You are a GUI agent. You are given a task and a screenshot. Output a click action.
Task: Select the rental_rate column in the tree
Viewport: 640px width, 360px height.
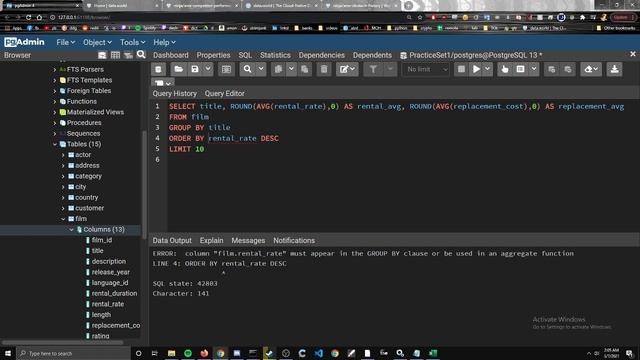tap(107, 304)
